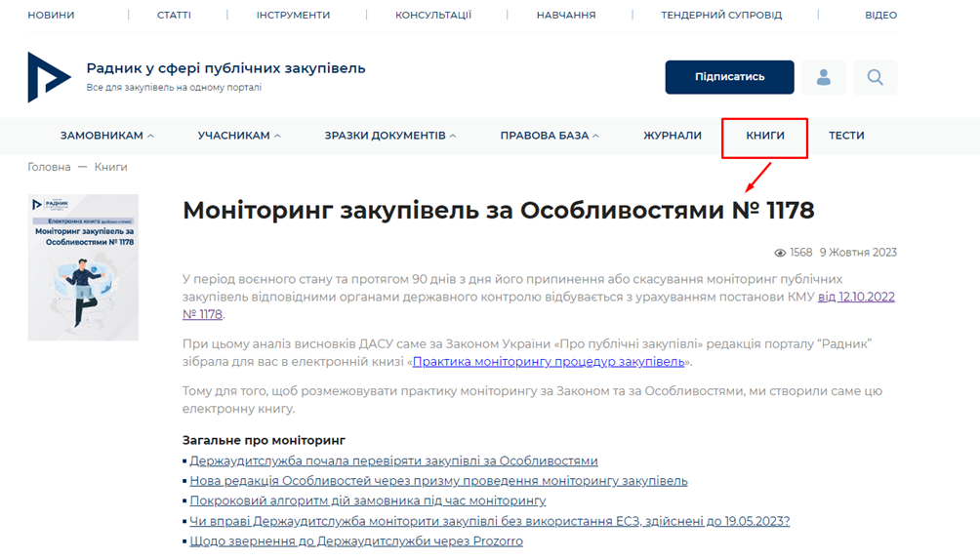This screenshot has height=560, width=980.
Task: Expand the Учасникам dropdown menu
Action: click(x=239, y=136)
